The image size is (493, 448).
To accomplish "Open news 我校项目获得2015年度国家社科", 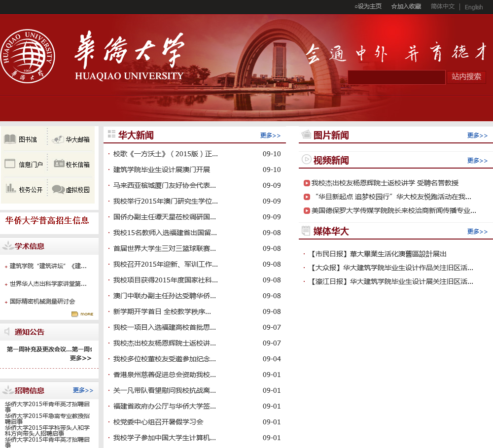I will 165,280.
